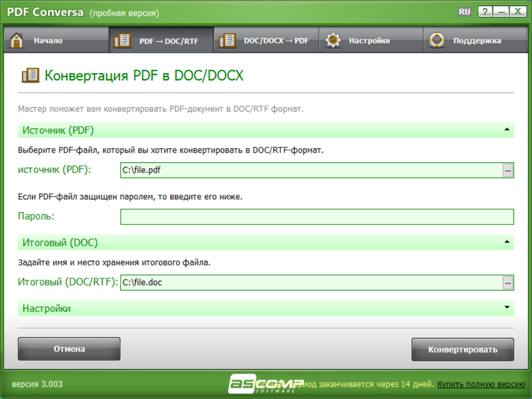The image size is (532, 399).
Task: Open the DOC/DOCX → PDF tab
Action: [267, 40]
